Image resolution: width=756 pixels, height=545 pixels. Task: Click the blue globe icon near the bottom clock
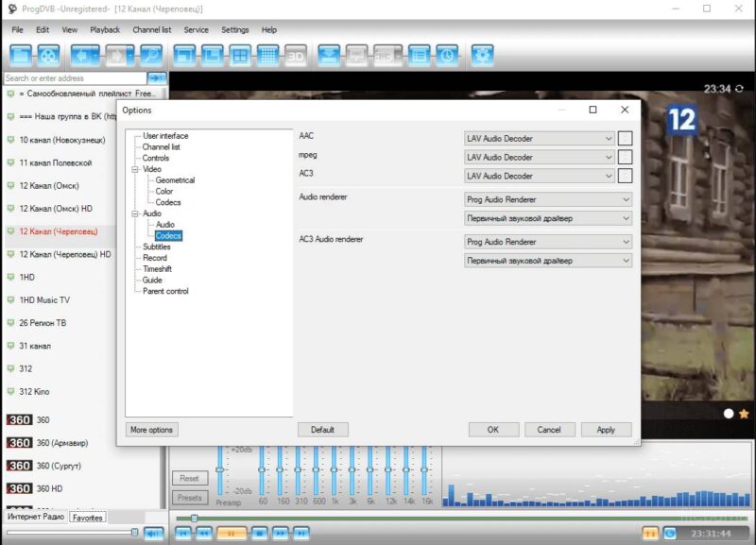click(670, 533)
